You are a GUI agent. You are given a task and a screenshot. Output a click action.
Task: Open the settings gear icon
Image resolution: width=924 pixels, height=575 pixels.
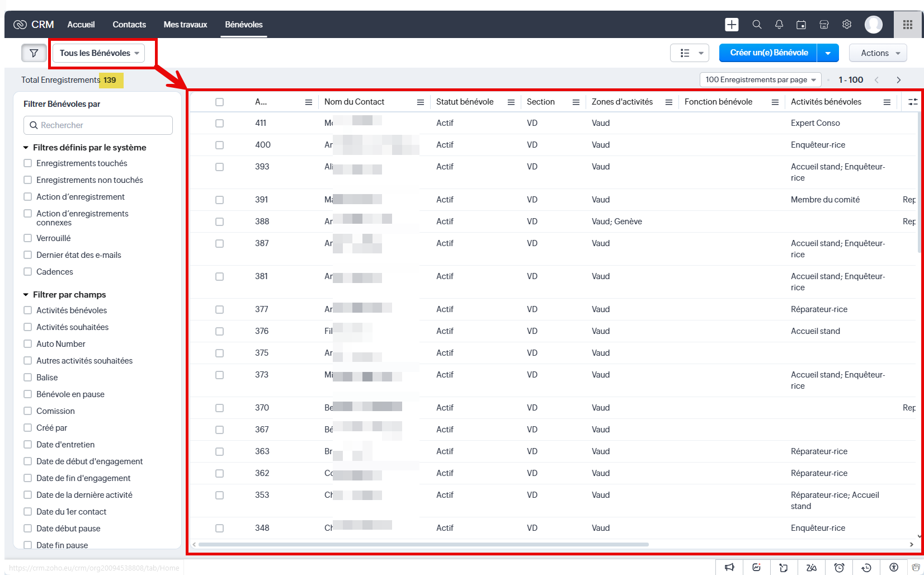(847, 25)
